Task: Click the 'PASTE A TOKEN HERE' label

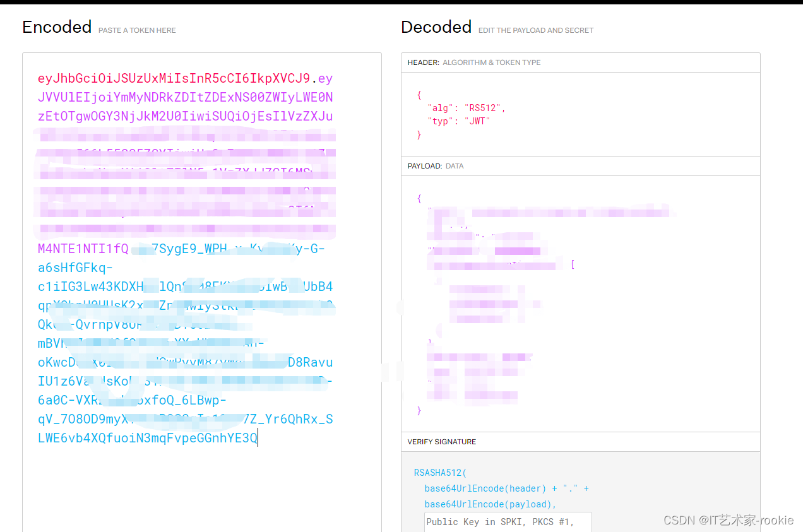Action: [137, 30]
